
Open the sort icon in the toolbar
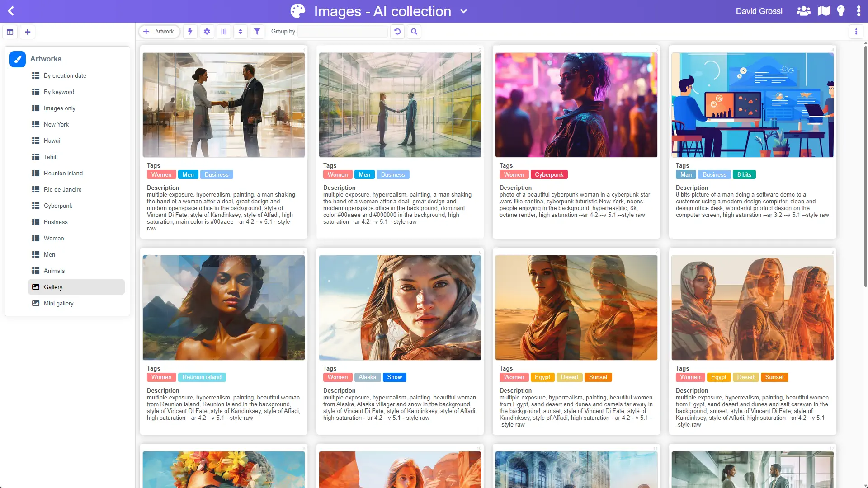[240, 32]
